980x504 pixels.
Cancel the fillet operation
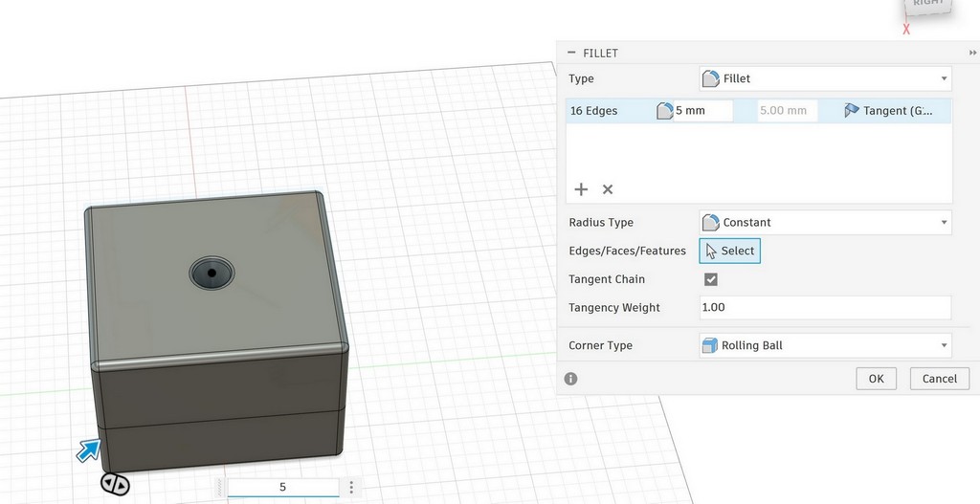coord(940,379)
